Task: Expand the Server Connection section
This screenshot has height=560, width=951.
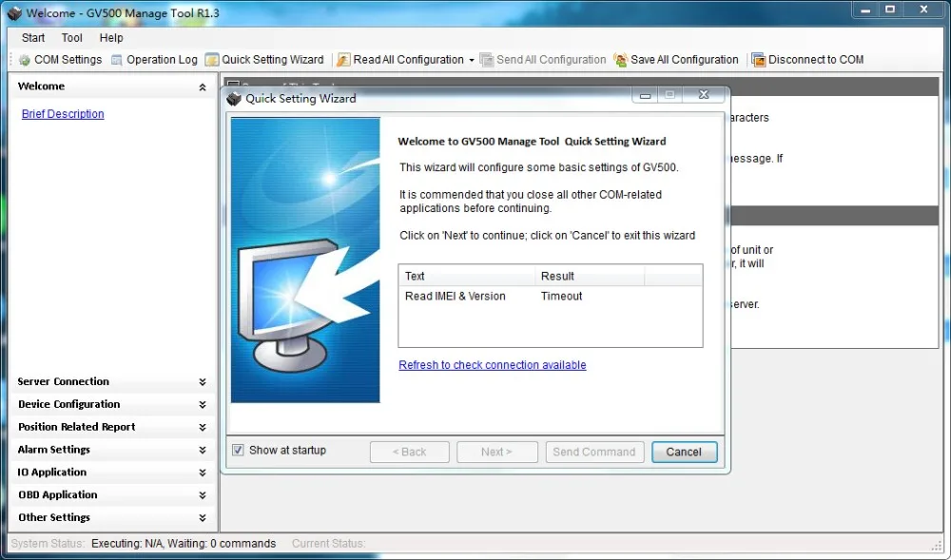Action: (202, 382)
